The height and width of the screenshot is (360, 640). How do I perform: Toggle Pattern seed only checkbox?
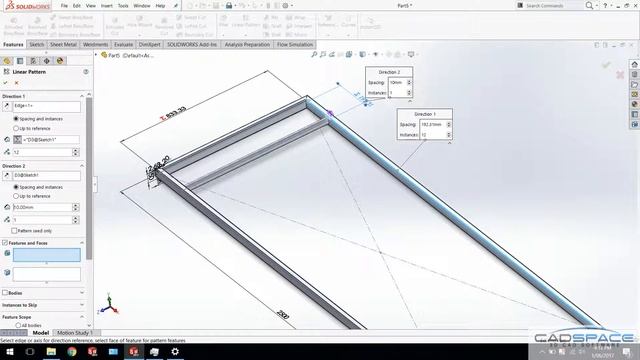click(14, 231)
